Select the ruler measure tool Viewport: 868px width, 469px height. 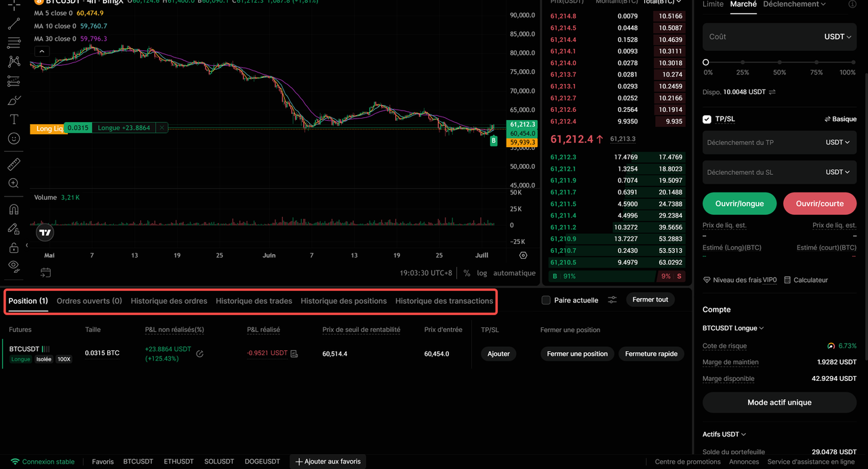(x=14, y=164)
